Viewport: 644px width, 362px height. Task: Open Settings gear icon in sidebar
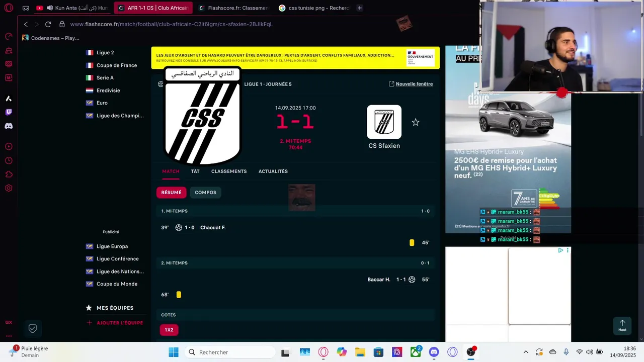click(9, 188)
